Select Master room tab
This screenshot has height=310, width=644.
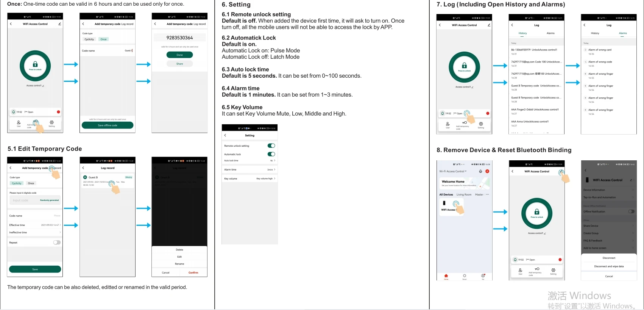pos(479,194)
